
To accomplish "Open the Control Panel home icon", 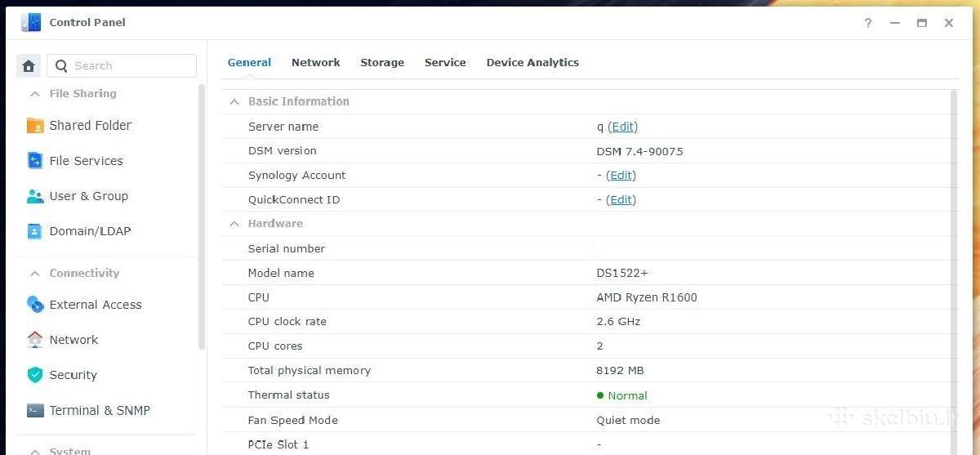I will tap(29, 66).
